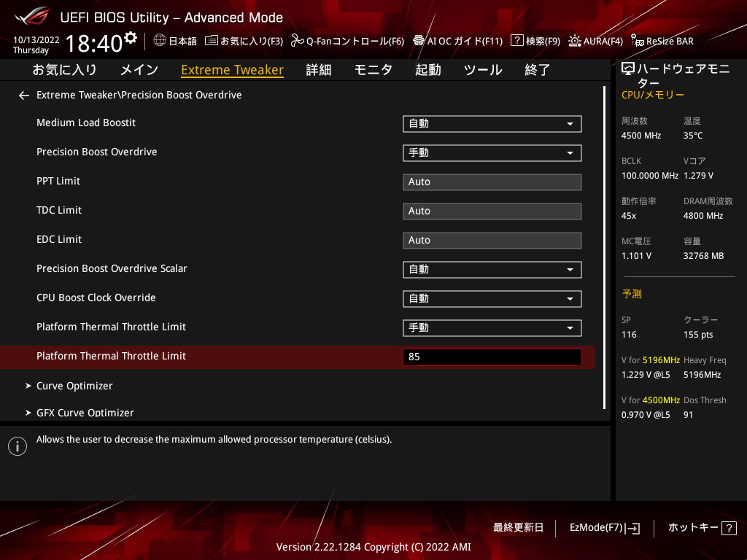Switch to the 起動 tab

pos(427,70)
